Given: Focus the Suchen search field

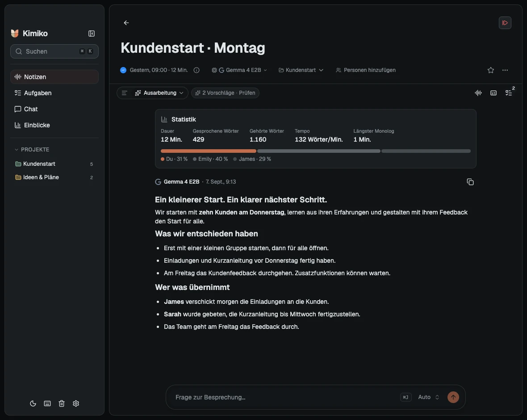Looking at the screenshot, I should click(54, 51).
